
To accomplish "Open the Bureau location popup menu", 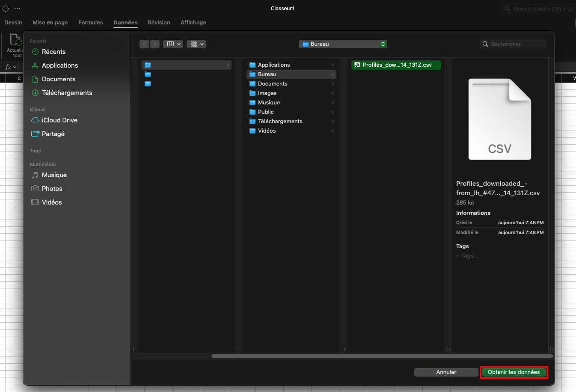I will (343, 44).
